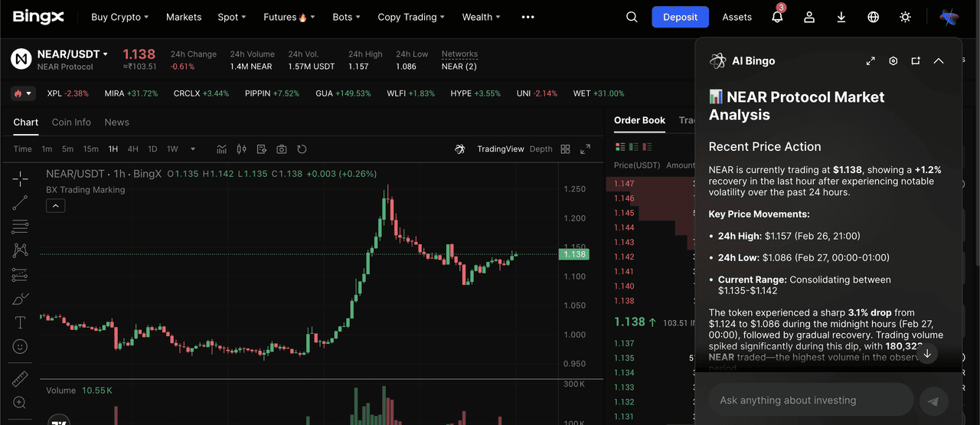Select the trend line drawing tool
Image resolution: width=980 pixels, height=425 pixels.
tap(20, 202)
